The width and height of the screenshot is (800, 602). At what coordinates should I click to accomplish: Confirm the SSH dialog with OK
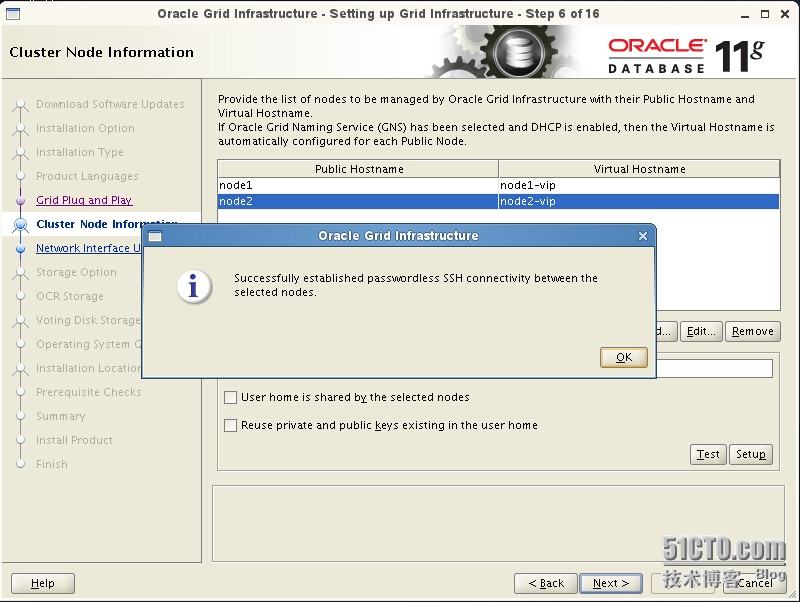[623, 357]
